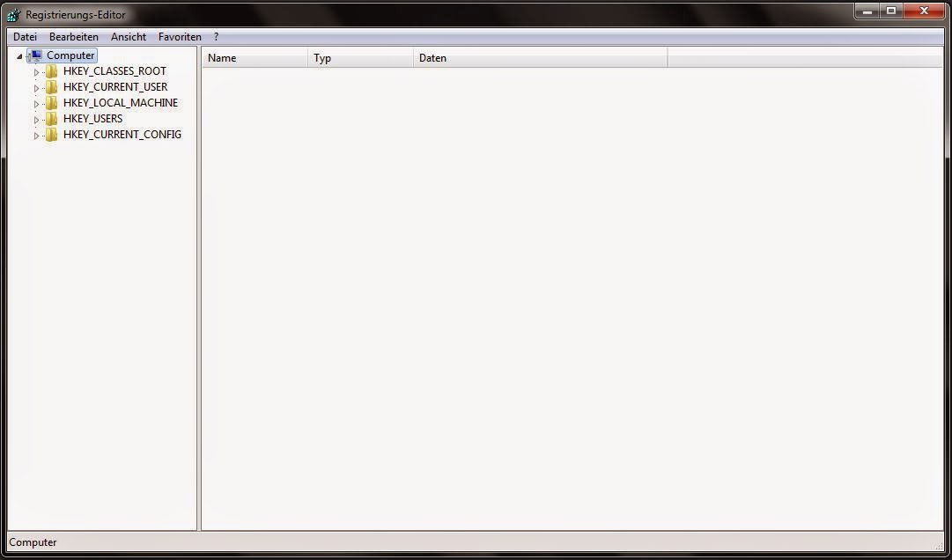Open the Ansicht menu
The image size is (952, 560).
pos(128,37)
